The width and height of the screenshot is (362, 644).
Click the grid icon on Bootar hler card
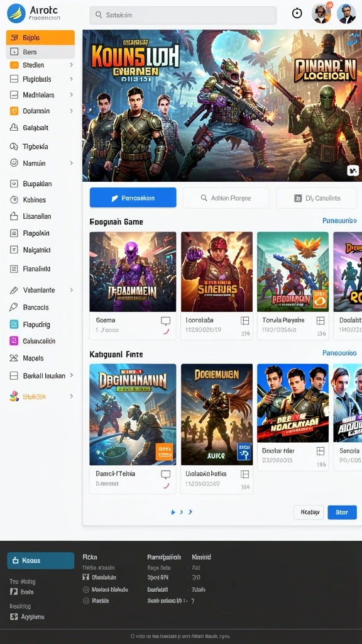(321, 452)
